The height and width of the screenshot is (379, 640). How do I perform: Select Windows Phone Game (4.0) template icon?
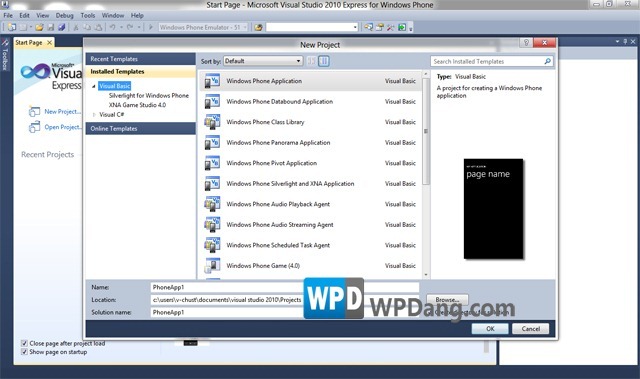pos(212,266)
